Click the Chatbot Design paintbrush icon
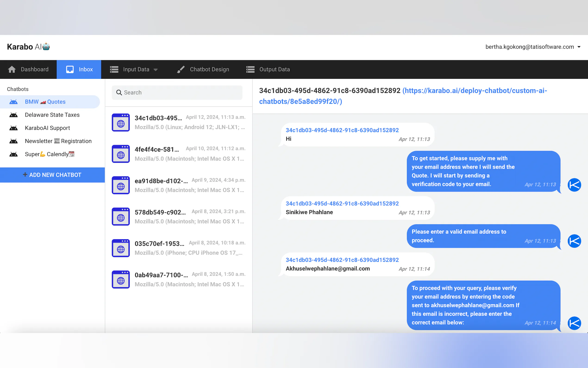The height and width of the screenshot is (368, 588). coord(181,69)
